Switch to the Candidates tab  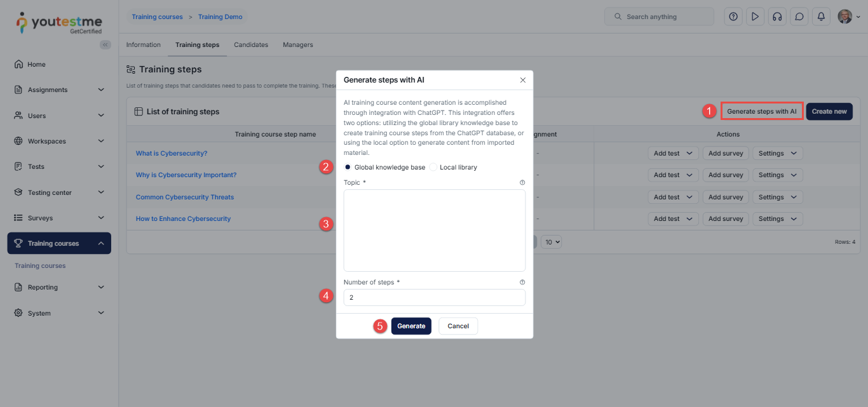(x=251, y=45)
